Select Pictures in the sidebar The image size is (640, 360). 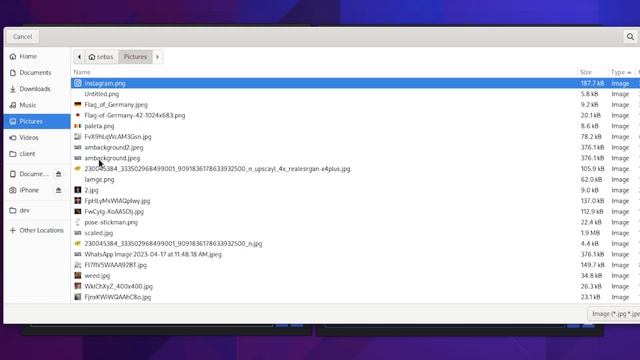point(37,121)
